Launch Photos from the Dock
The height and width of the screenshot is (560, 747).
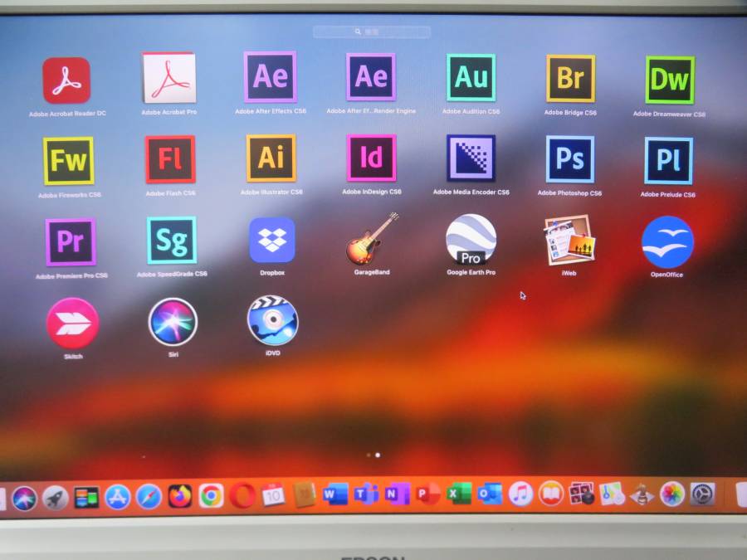(x=672, y=494)
